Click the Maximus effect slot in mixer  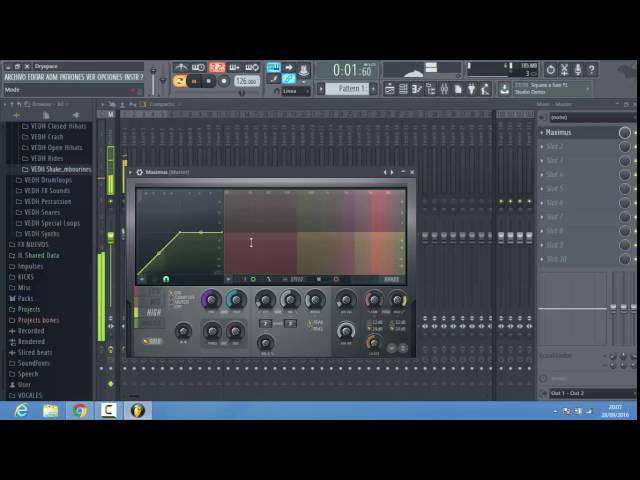point(580,133)
